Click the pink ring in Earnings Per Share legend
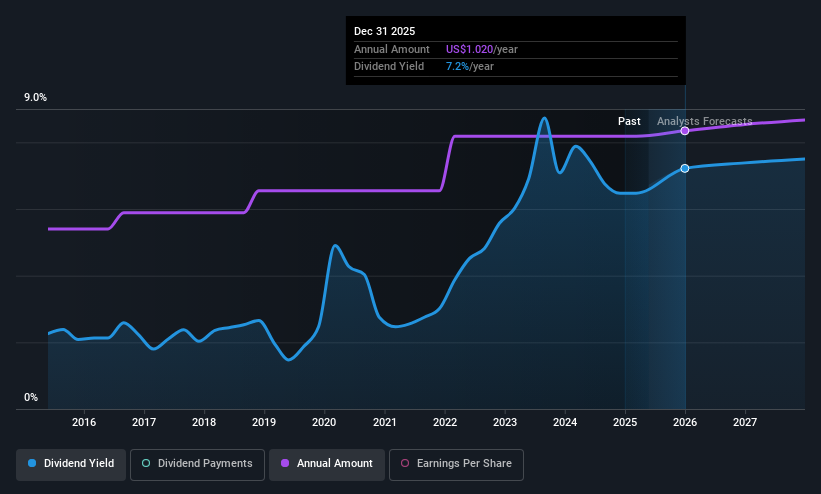Viewport: 821px width, 494px height. 405,464
